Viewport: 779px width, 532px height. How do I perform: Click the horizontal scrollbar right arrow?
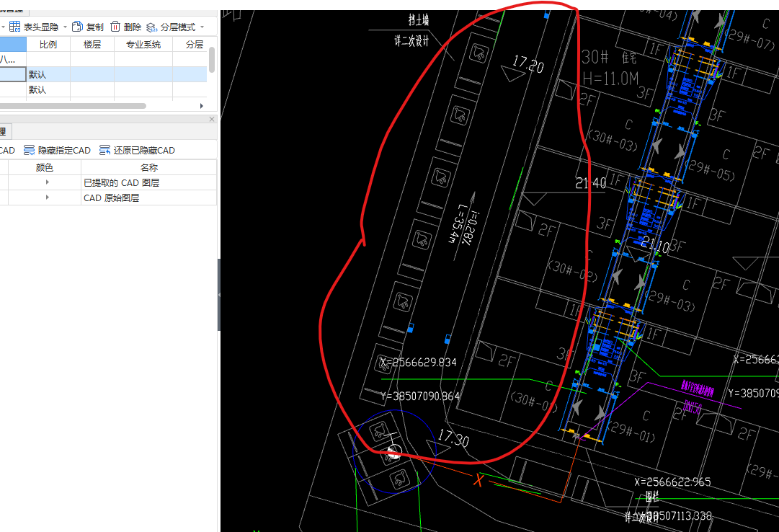pyautogui.click(x=201, y=106)
